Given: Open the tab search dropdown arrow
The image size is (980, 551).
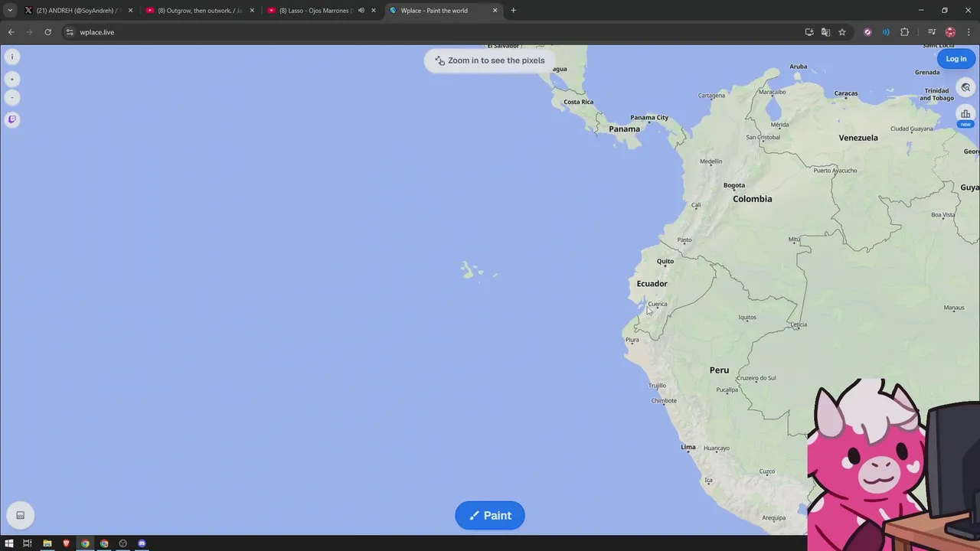Looking at the screenshot, I should click(x=9, y=11).
